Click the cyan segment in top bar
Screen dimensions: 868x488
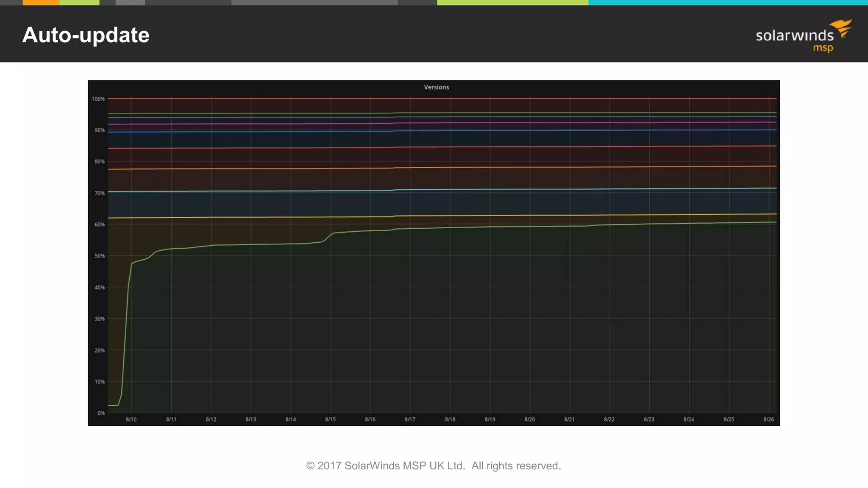click(x=728, y=3)
